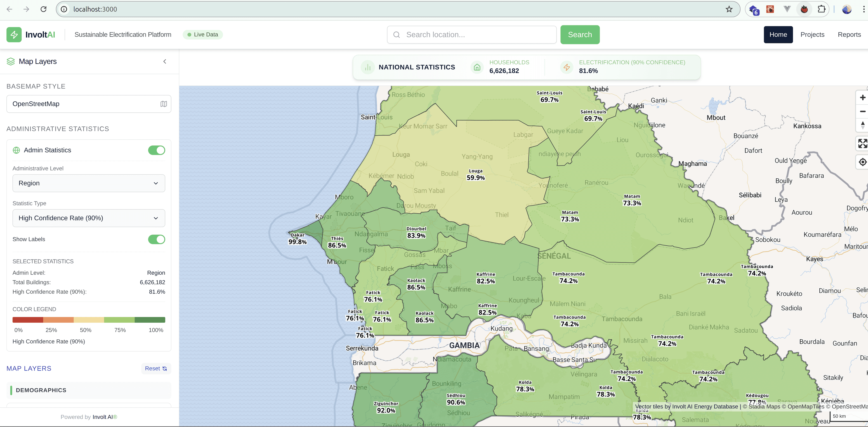Bookmark this page with the star icon
Screen dimensions: 868x427
click(729, 9)
